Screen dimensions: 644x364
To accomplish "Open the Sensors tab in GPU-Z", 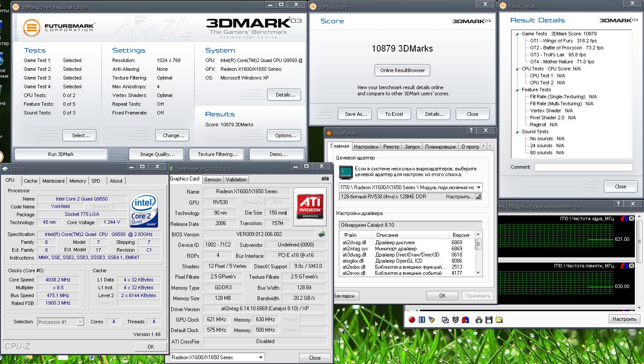I will pos(213,180).
